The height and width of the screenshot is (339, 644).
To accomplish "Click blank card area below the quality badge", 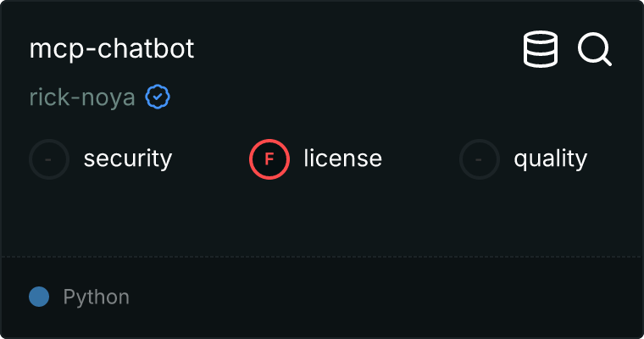I will click(525, 216).
